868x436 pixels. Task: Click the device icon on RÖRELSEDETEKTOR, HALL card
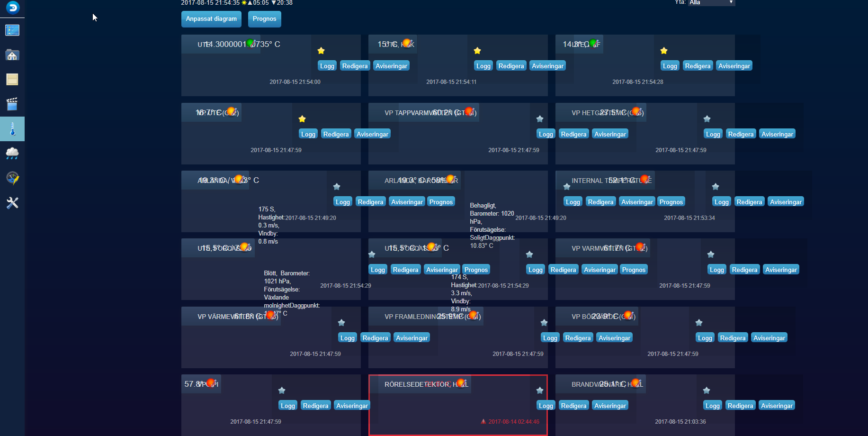pos(461,383)
